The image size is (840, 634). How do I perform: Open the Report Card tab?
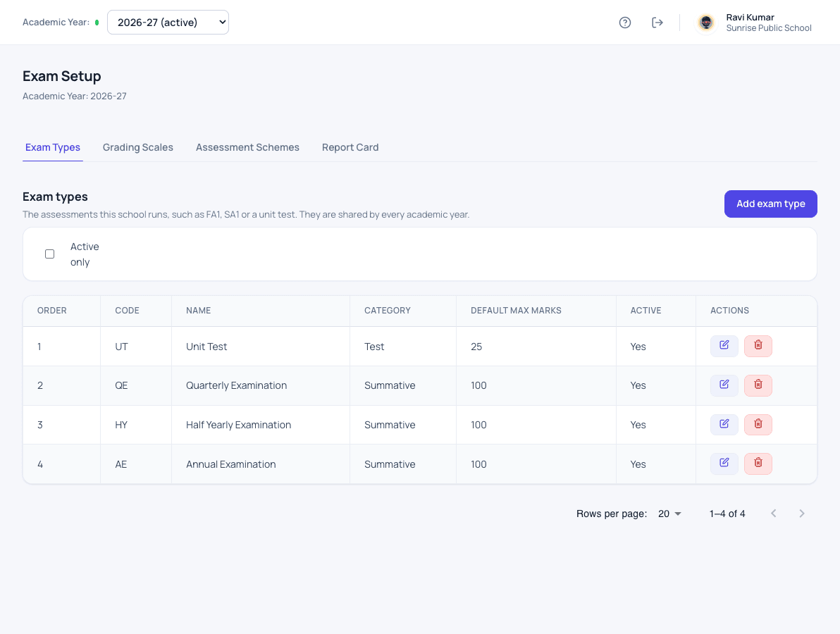click(x=350, y=147)
